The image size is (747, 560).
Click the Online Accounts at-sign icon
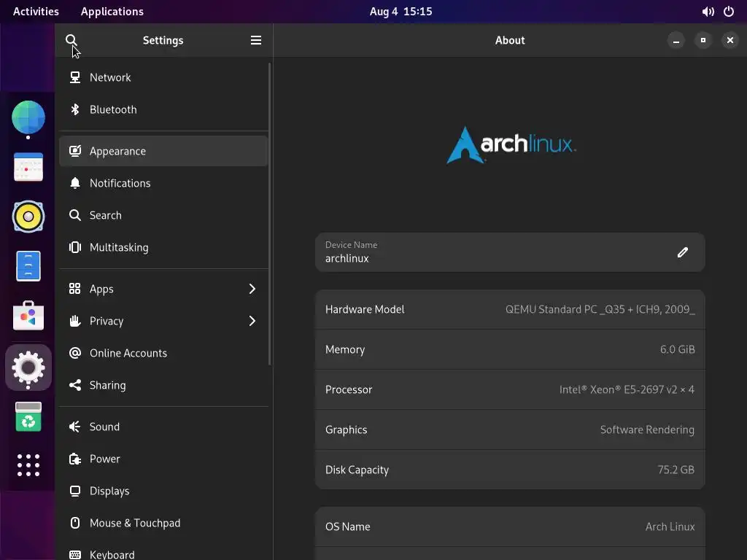[75, 353]
